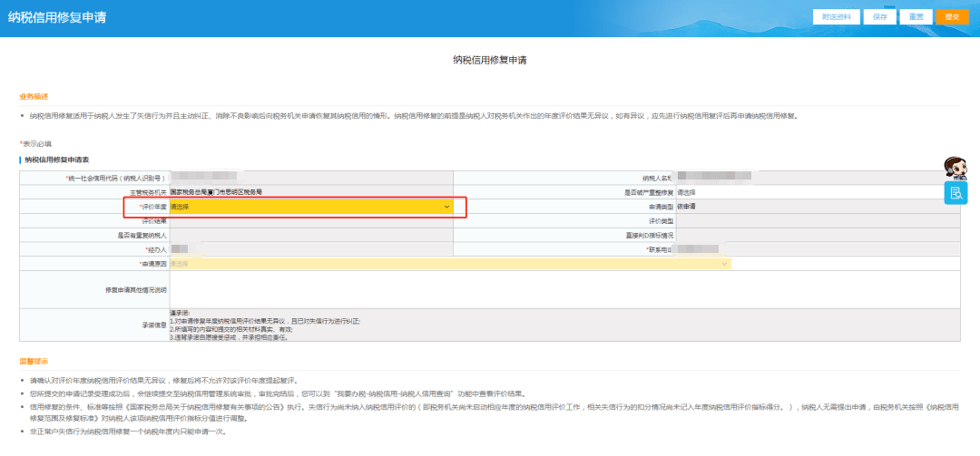Screen dimensions: 980x456
Task: Click the 承诺信息 commitment text box
Action: coord(572,325)
